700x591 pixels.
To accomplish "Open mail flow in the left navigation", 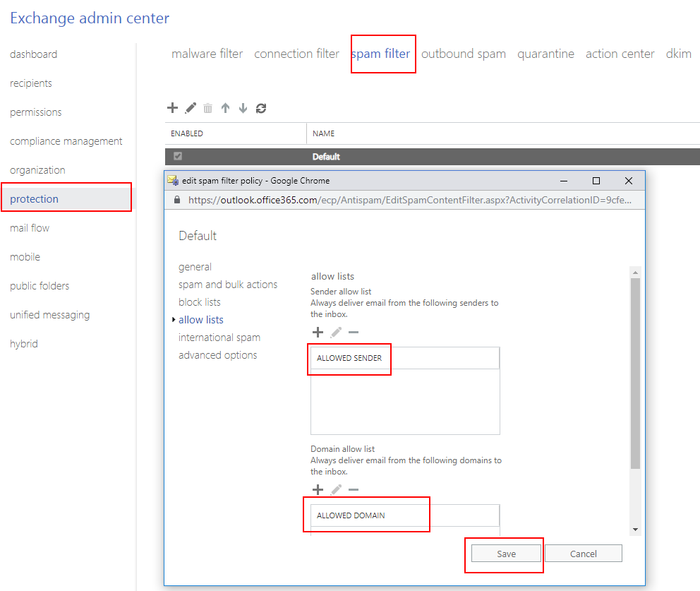I will point(30,228).
